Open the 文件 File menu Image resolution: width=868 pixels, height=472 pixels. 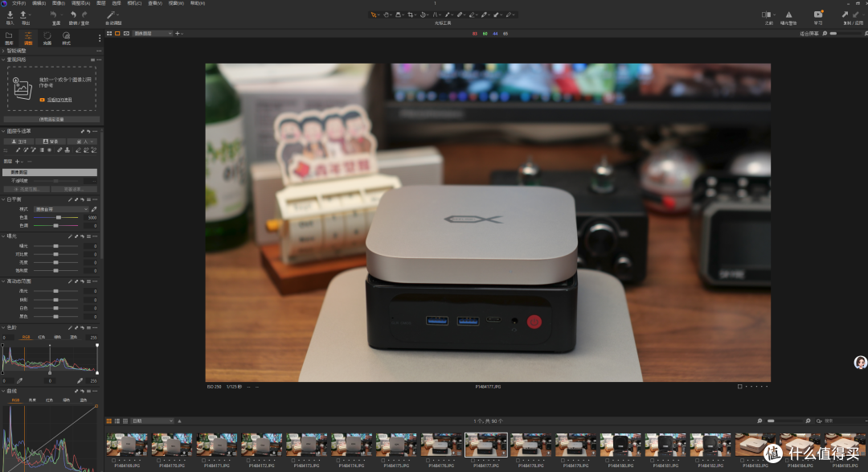pos(18,3)
